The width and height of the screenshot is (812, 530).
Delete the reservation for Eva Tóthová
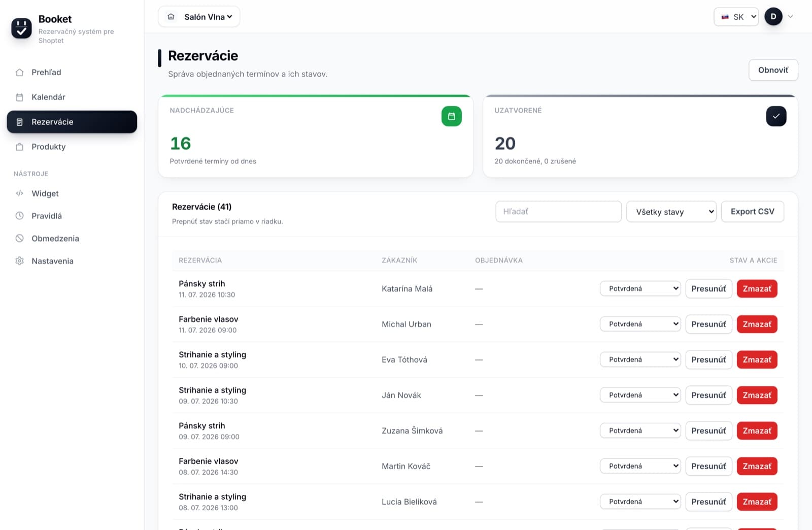757,359
